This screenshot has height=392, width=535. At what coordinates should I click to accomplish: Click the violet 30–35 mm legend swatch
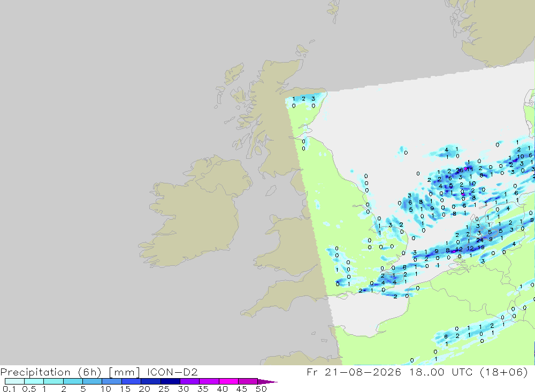pyautogui.click(x=190, y=381)
